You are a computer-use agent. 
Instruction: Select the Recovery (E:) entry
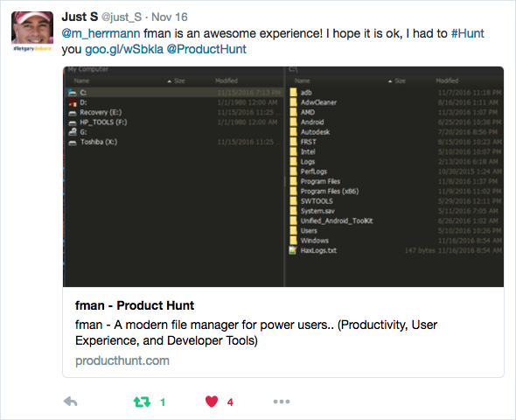click(x=101, y=113)
